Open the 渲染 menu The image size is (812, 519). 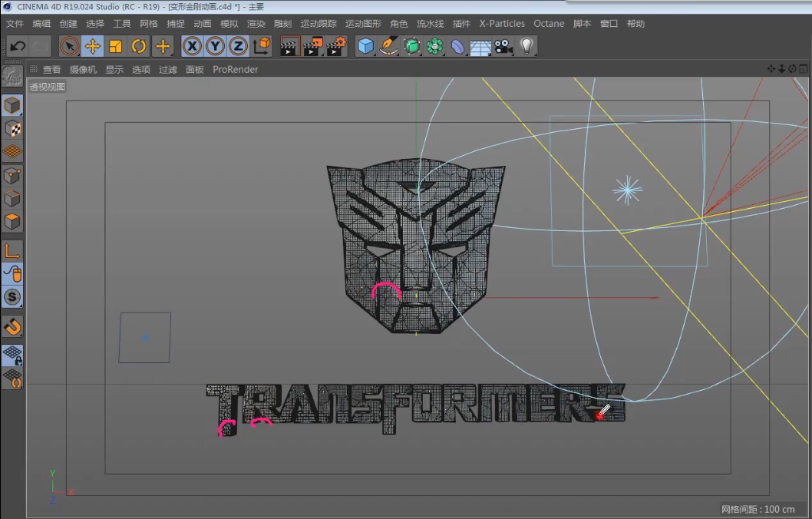click(256, 24)
